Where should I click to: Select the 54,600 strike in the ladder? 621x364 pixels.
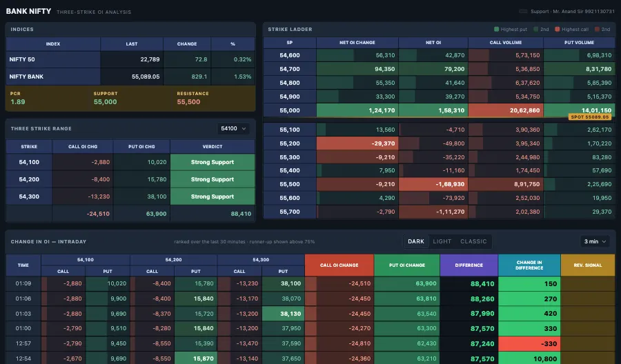click(x=290, y=55)
